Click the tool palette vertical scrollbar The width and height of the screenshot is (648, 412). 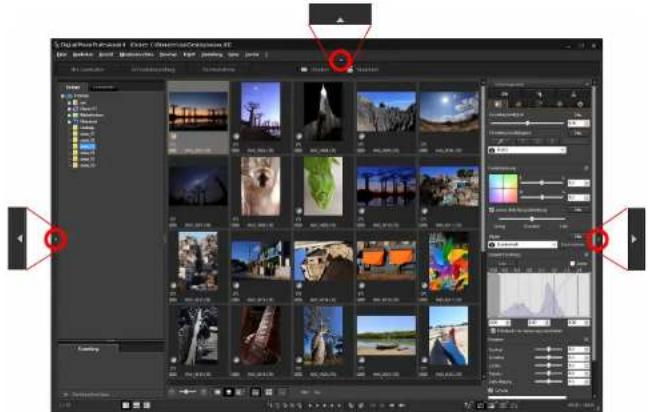594,223
